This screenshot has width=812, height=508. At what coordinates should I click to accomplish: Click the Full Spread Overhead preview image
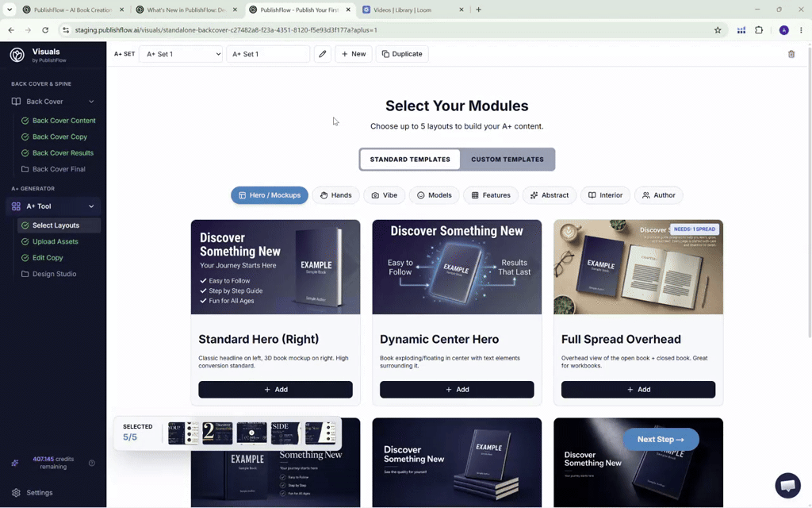click(x=638, y=267)
